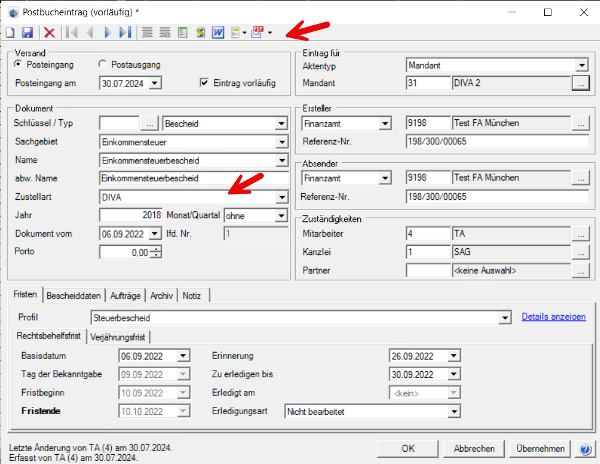The width and height of the screenshot is (600, 464).
Task: Open the Aktentyp dropdown
Action: click(582, 65)
